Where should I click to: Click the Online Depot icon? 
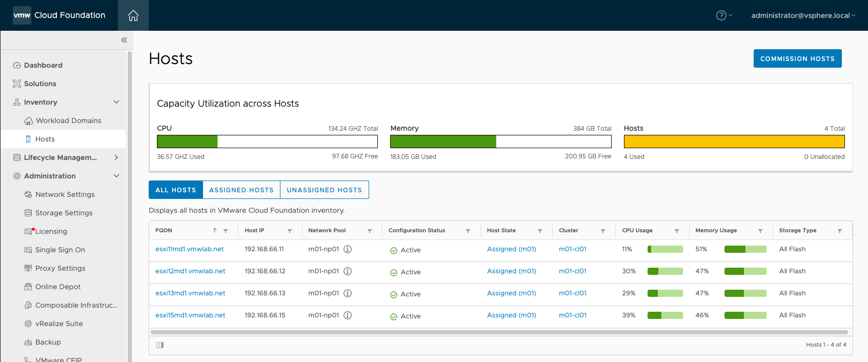[28, 287]
